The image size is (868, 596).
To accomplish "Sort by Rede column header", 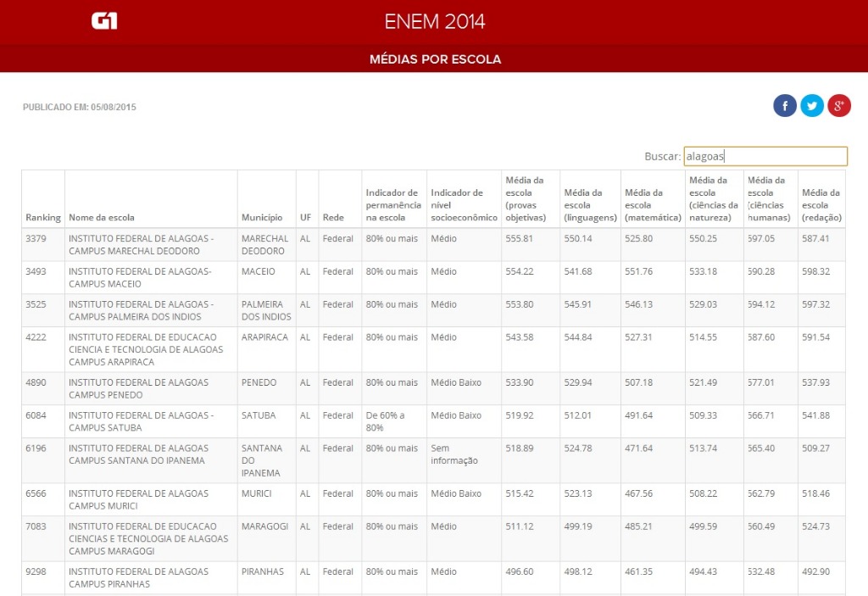I will (333, 218).
